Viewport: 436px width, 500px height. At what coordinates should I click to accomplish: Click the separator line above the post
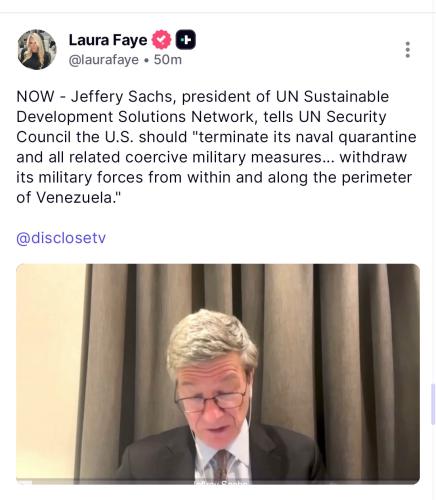click(x=218, y=13)
